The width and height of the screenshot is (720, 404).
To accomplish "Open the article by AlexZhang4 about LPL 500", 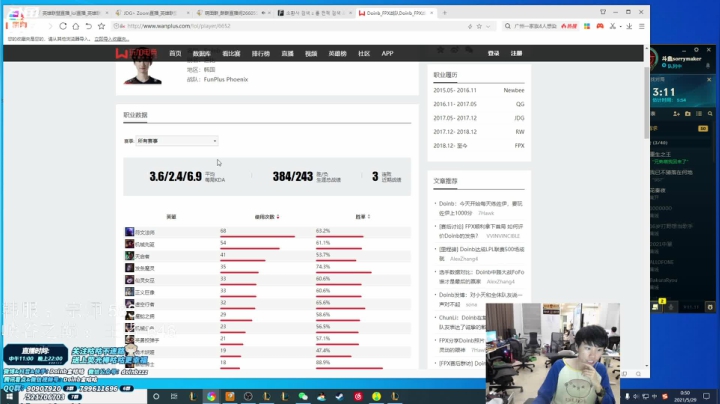I will tap(480, 254).
